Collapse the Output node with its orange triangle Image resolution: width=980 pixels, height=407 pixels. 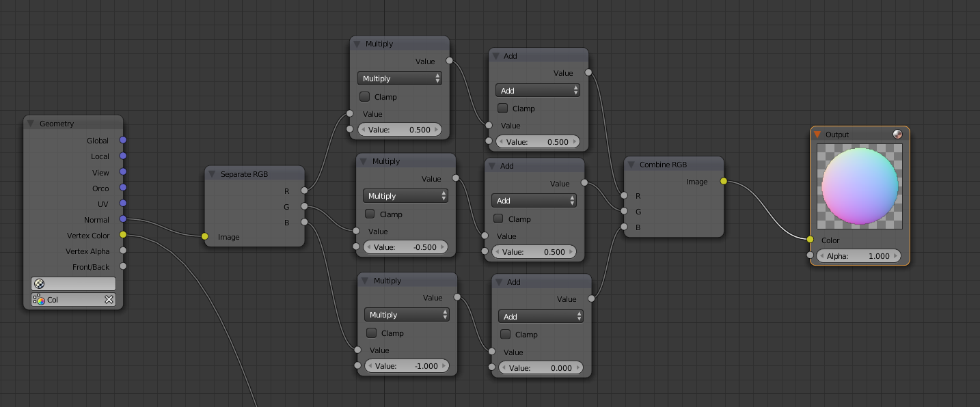[x=817, y=135]
